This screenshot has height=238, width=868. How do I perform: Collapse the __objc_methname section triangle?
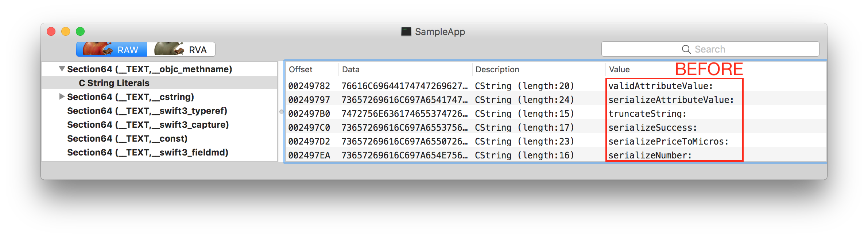pos(62,69)
